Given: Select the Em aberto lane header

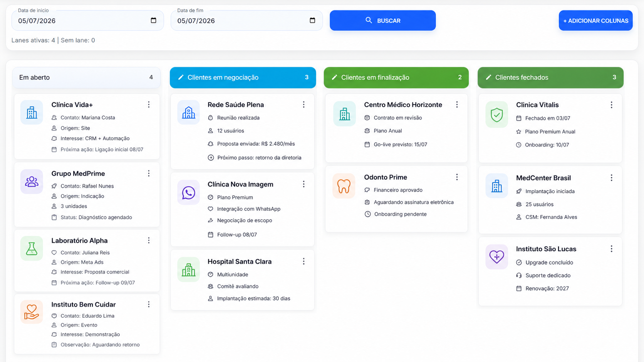Looking at the screenshot, I should 86,77.
